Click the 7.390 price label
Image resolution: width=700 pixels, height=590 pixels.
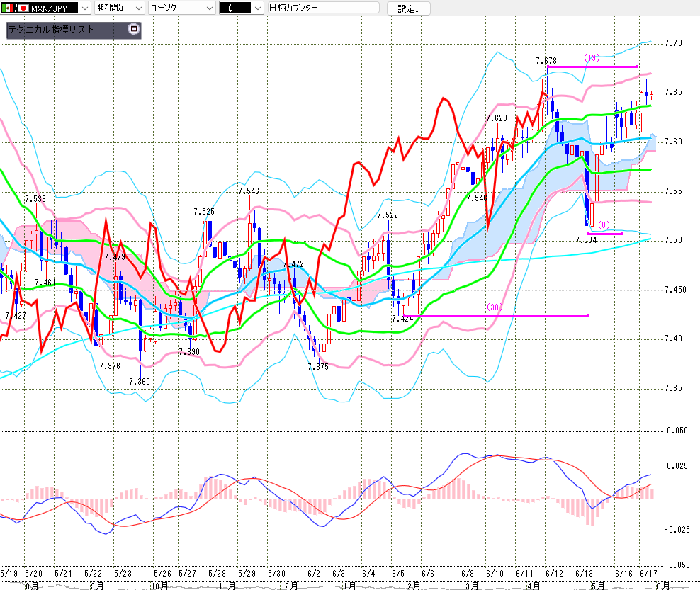(189, 352)
